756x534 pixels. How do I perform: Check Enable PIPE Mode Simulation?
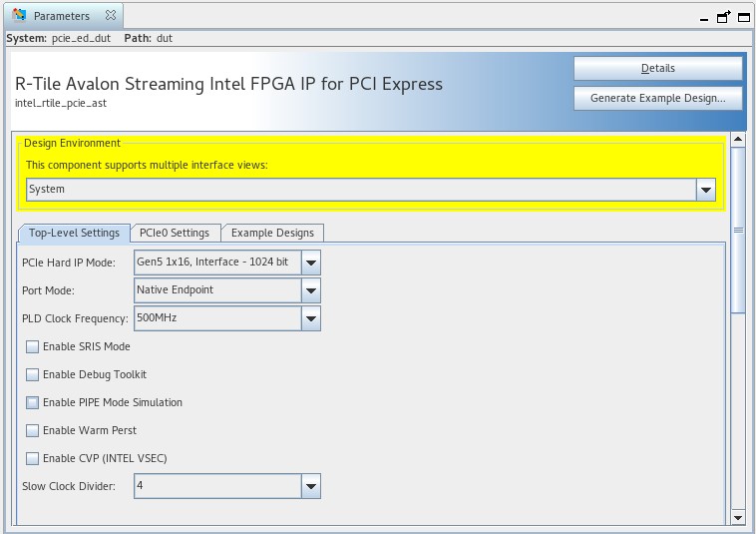click(33, 403)
